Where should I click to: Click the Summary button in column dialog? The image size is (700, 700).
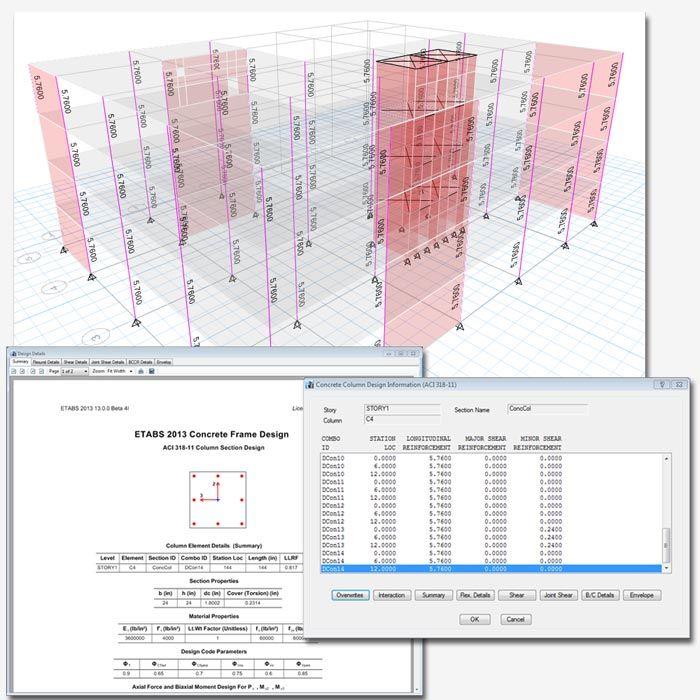tap(433, 595)
